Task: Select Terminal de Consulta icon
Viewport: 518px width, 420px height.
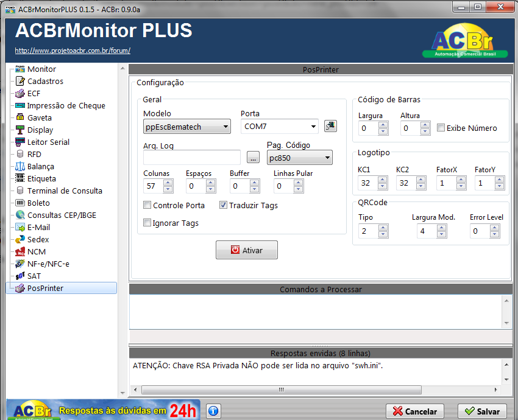Action: point(20,191)
